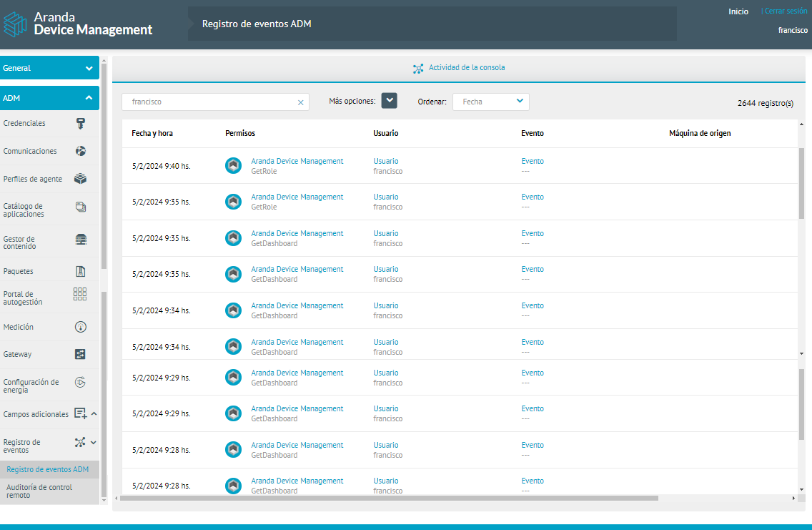The width and height of the screenshot is (812, 530).
Task: Collapse the Registro de eventos chevron
Action: click(x=94, y=443)
